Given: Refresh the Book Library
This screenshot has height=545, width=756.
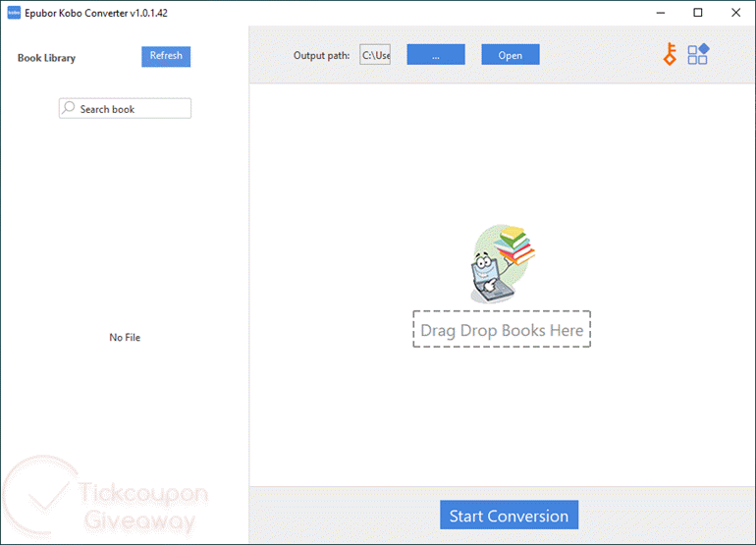Looking at the screenshot, I should coord(166,56).
